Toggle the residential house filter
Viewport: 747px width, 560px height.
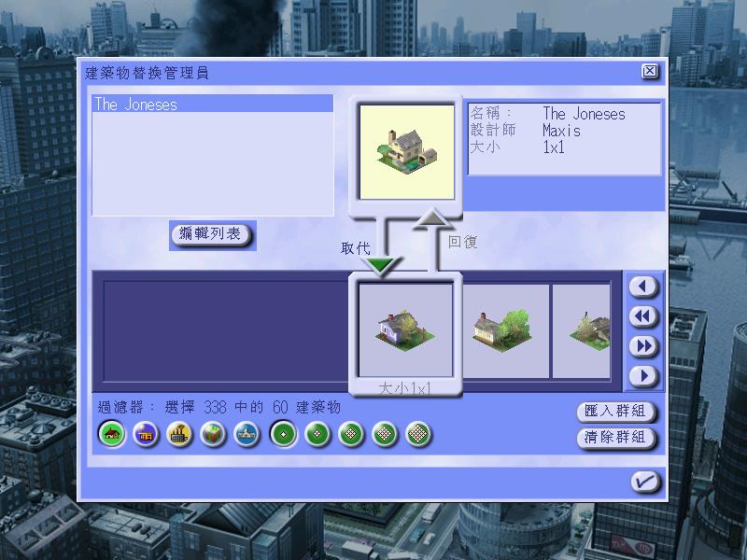tap(112, 434)
